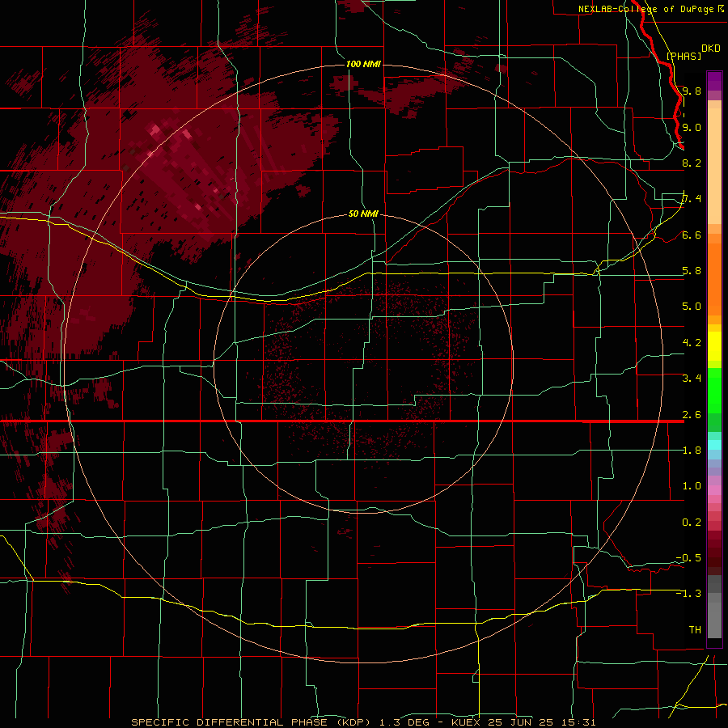The image size is (728, 728).
Task: Click the "50 NMI" range ring label
Action: (x=363, y=214)
